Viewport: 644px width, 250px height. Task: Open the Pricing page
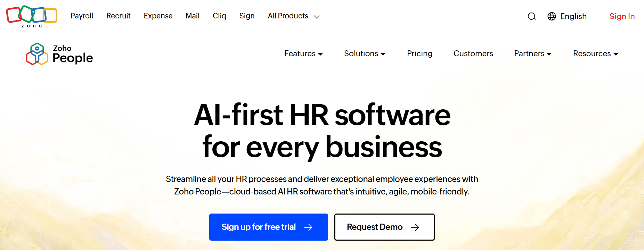(x=419, y=53)
